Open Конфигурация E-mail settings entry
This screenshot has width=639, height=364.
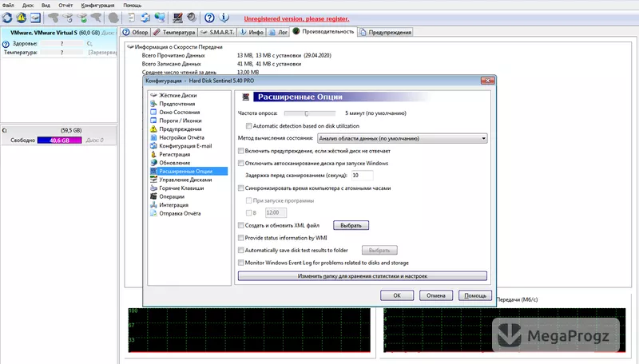pos(185,146)
